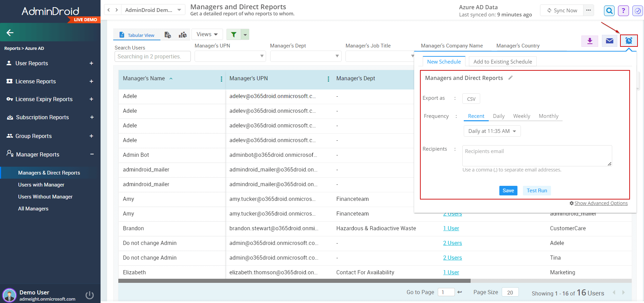Open Daily at 11:35 AM dropdown
Screen dimensions: 644x303
(x=492, y=131)
